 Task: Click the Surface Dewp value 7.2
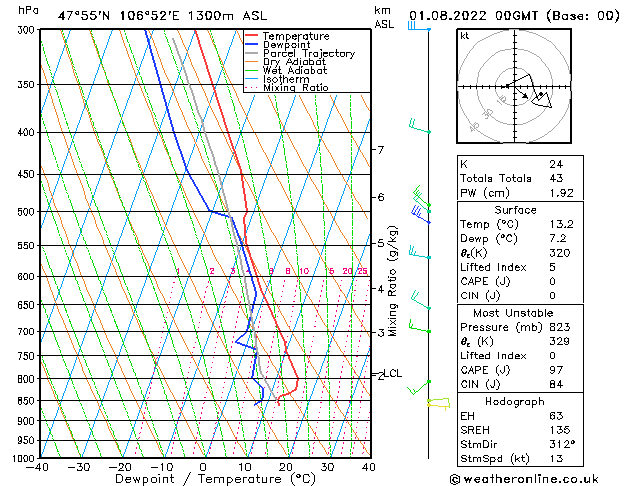point(558,239)
